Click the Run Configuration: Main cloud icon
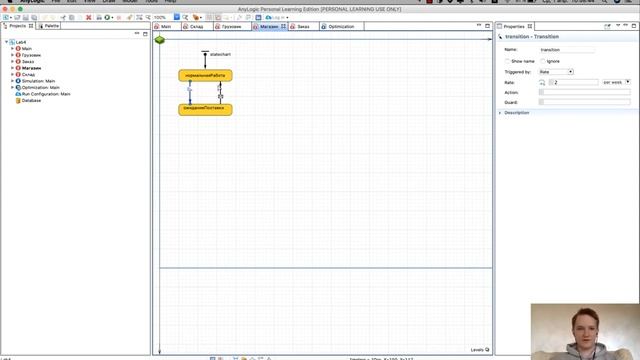The image size is (640, 360). click(x=18, y=94)
